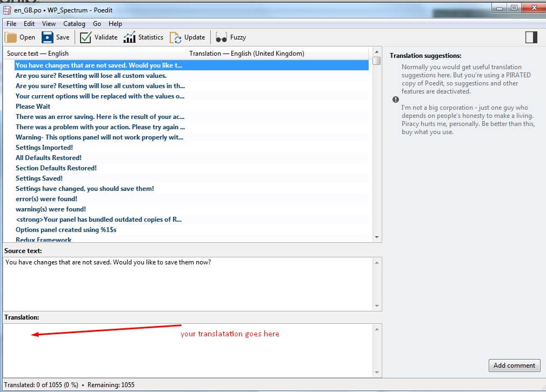Click the Open folder icon

[11, 37]
